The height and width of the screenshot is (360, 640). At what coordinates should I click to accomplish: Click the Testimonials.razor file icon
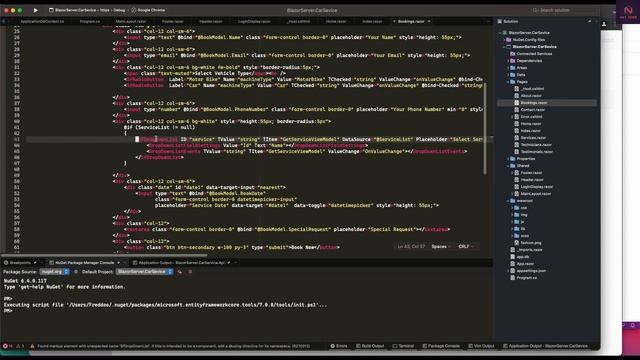(x=517, y=151)
